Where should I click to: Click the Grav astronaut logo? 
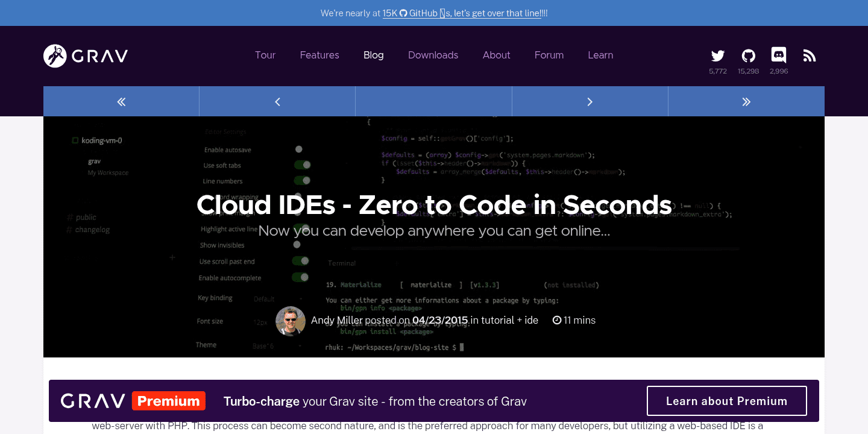click(x=55, y=55)
